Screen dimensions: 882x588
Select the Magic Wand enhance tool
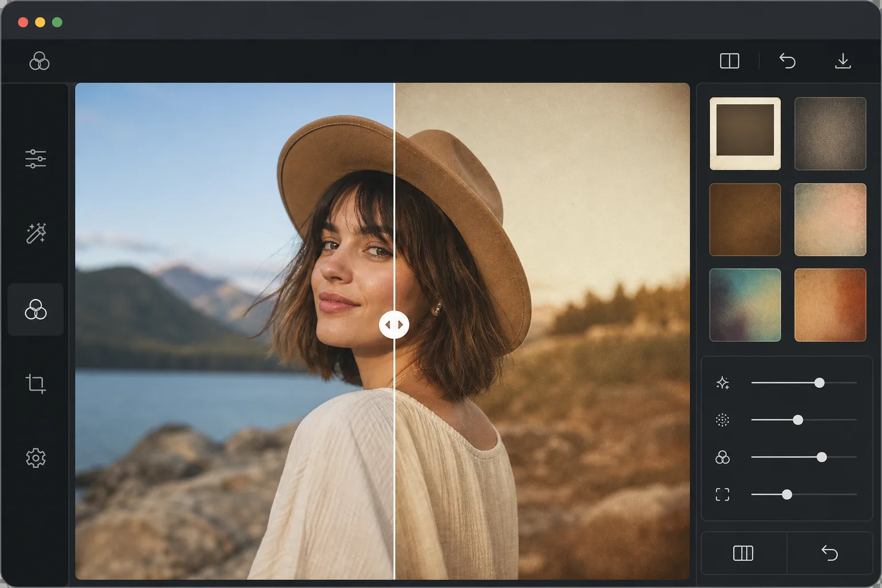click(x=36, y=233)
